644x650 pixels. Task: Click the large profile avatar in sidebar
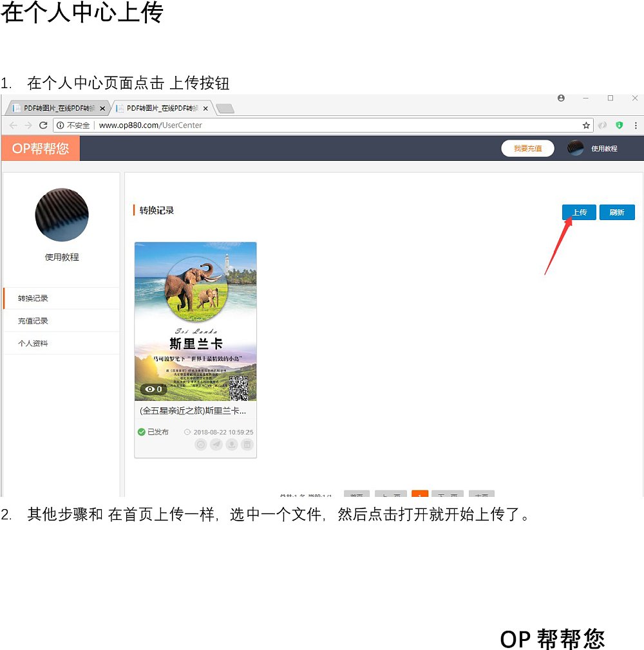click(62, 215)
